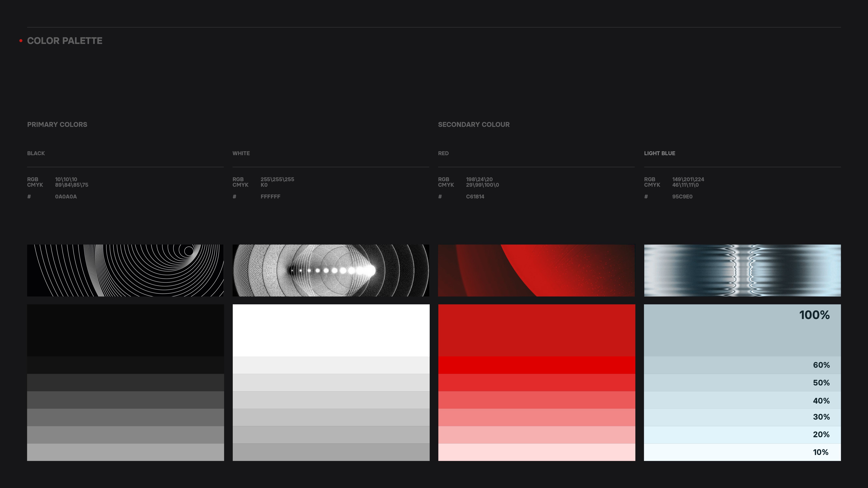Open the concentric white lines image
The image size is (868, 488).
(x=125, y=271)
